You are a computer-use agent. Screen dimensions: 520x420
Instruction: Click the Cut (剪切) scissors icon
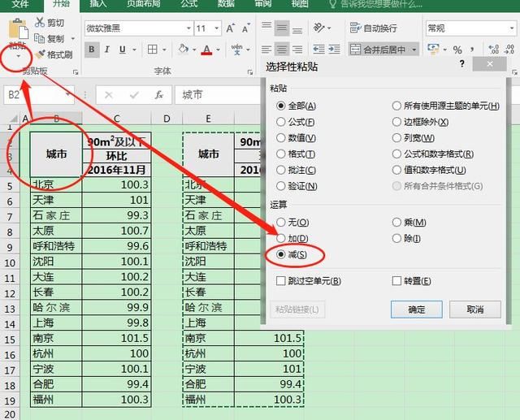(x=40, y=23)
